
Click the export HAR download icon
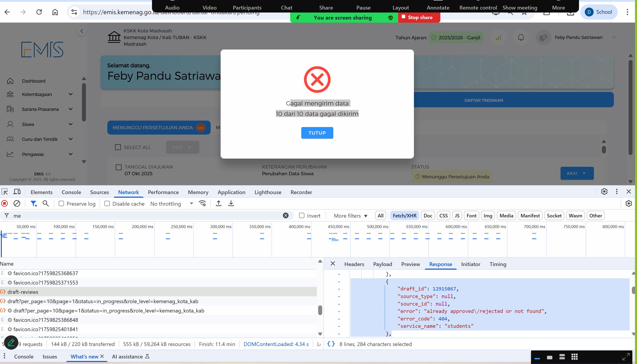(231, 203)
